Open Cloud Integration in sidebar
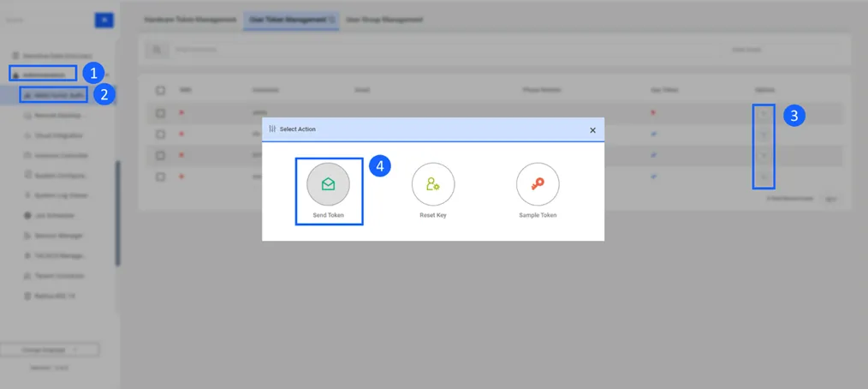 pyautogui.click(x=56, y=135)
